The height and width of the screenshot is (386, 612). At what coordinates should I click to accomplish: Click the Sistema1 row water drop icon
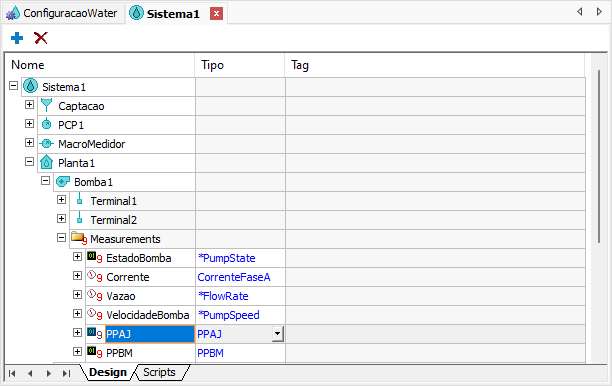coord(30,86)
